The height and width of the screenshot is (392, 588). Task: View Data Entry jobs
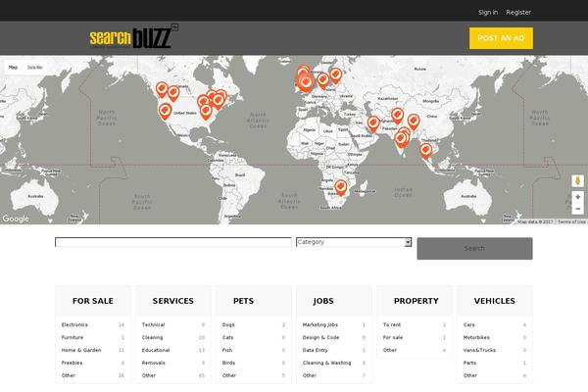click(x=315, y=350)
